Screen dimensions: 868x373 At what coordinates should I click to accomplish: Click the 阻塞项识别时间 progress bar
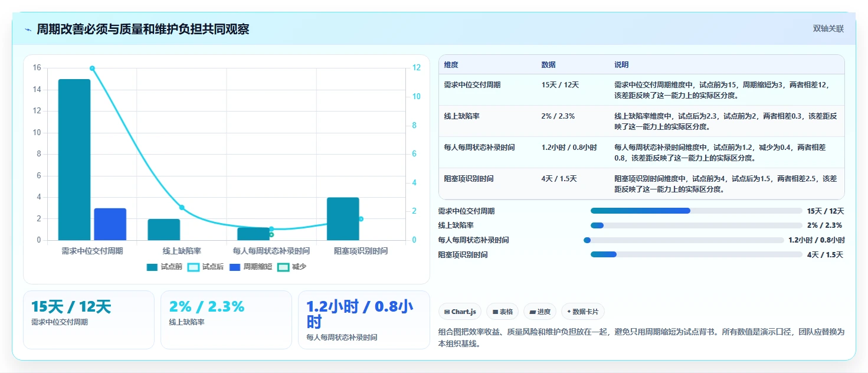[696, 254]
